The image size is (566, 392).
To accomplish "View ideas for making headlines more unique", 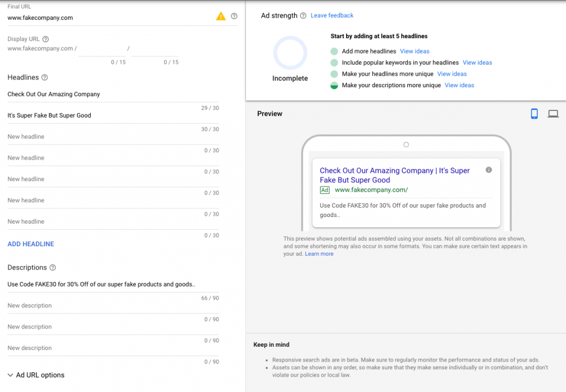I will (452, 74).
